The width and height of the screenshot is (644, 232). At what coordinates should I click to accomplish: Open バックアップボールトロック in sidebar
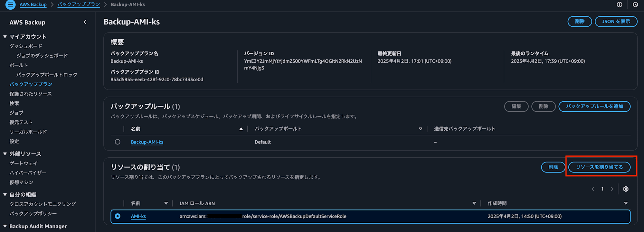point(47,75)
